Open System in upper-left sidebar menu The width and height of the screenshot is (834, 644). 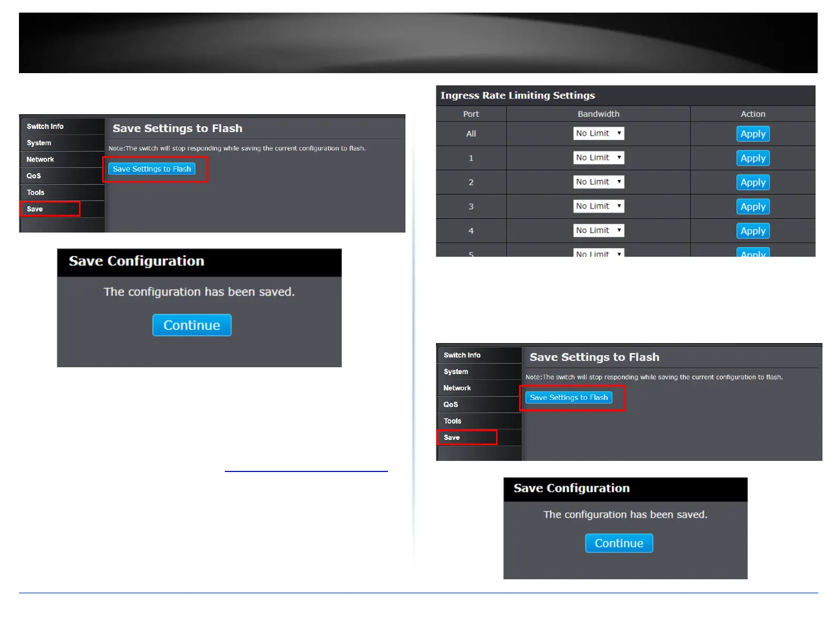click(x=62, y=143)
